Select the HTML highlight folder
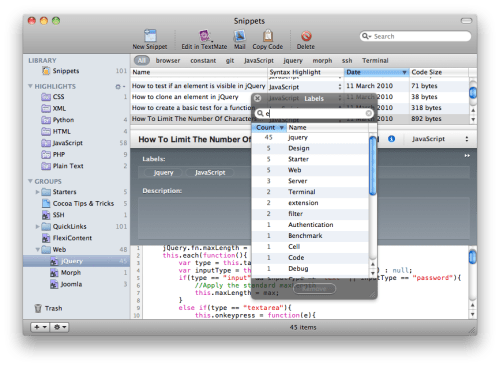The width and height of the screenshot is (500, 367). (62, 131)
